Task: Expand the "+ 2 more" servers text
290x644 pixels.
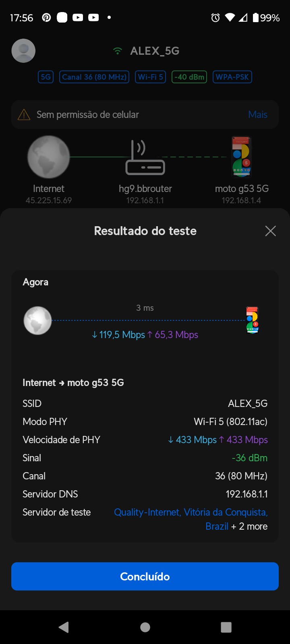Action: coord(249,526)
